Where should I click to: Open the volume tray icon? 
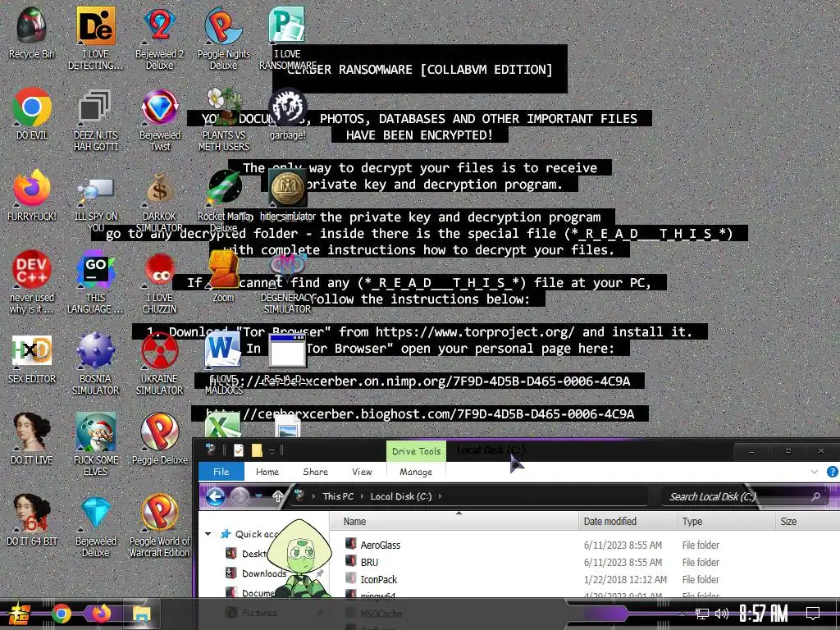pos(722,614)
